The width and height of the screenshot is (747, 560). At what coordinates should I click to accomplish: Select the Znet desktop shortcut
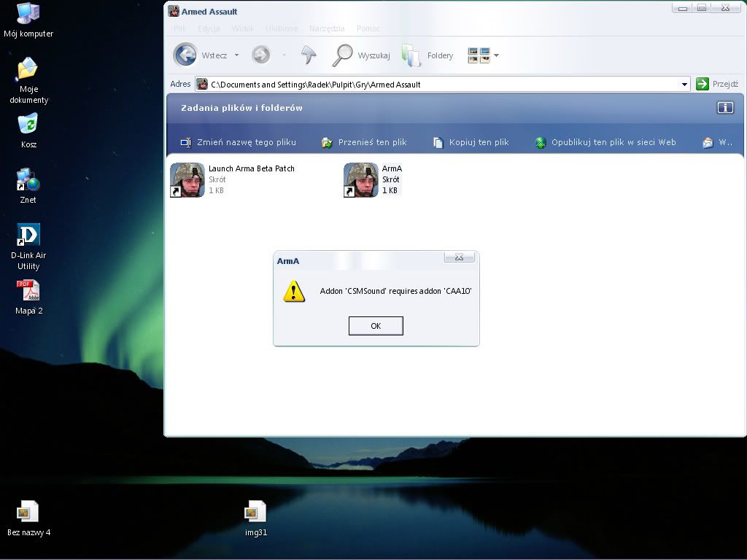pos(28,186)
